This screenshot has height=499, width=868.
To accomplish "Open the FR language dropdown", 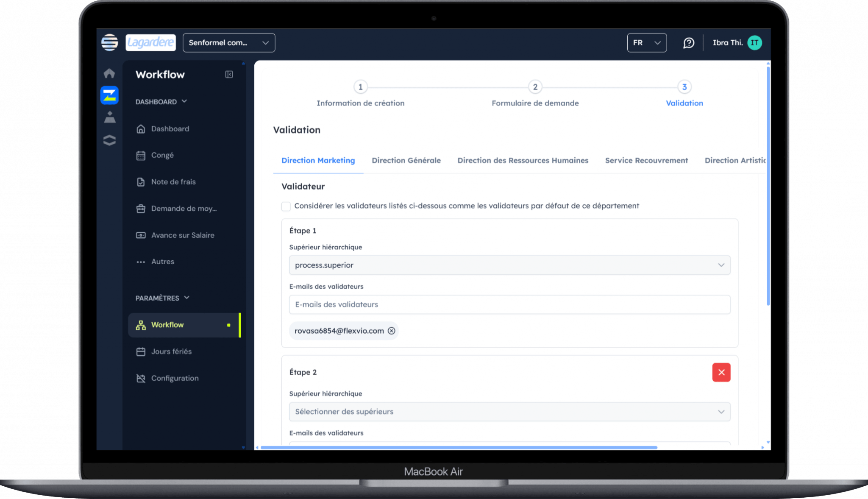I will tap(647, 42).
